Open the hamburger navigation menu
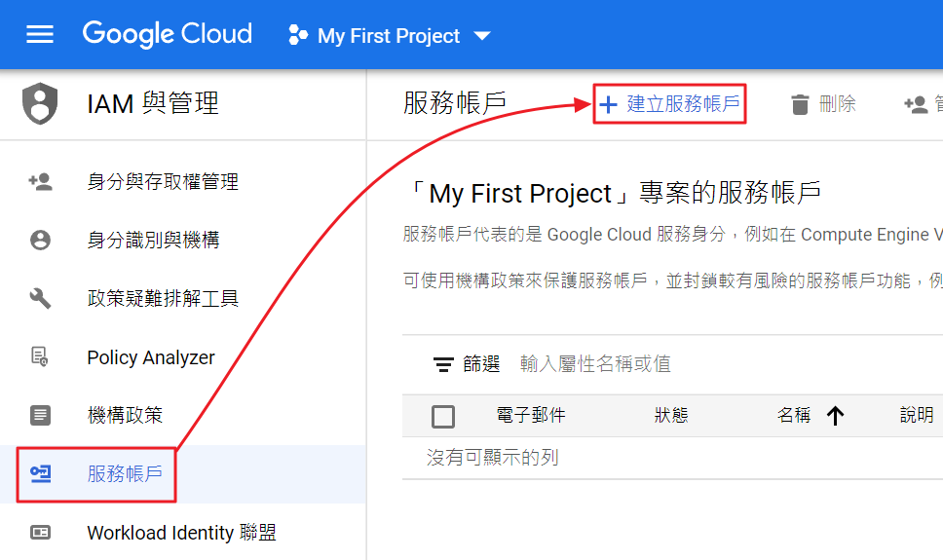943x560 pixels. [x=40, y=35]
